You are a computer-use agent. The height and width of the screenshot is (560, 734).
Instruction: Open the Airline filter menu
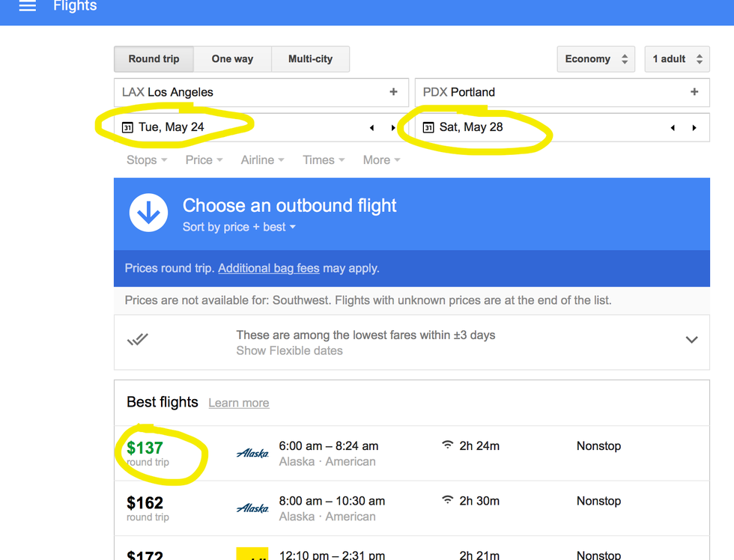(x=262, y=160)
